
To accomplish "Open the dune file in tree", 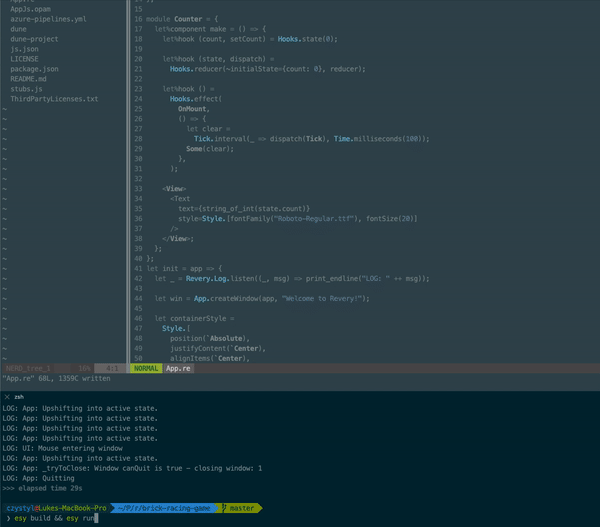I will click(18, 29).
